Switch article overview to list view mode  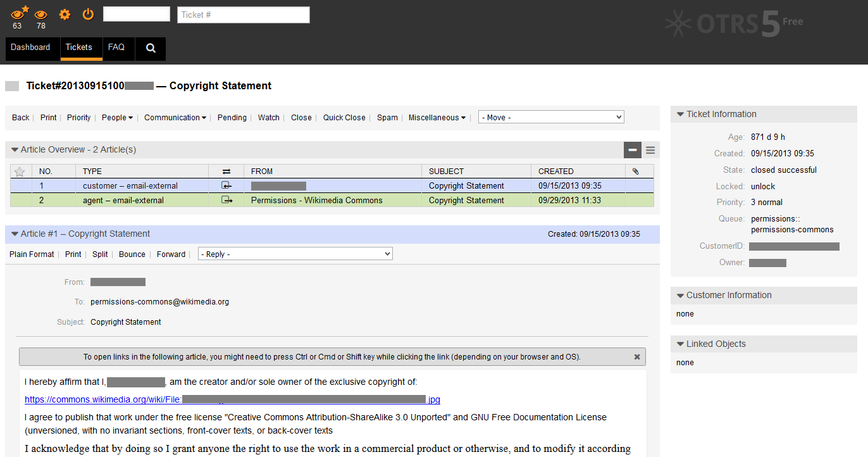click(650, 150)
